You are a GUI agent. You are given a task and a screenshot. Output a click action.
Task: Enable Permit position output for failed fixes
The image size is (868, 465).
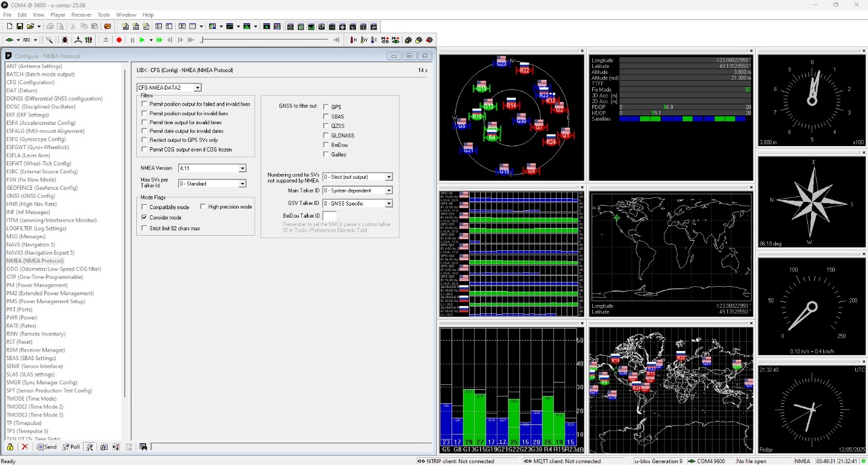[144, 104]
